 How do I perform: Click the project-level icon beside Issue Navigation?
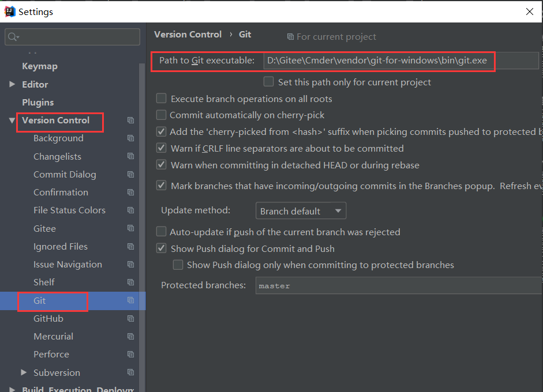click(130, 265)
